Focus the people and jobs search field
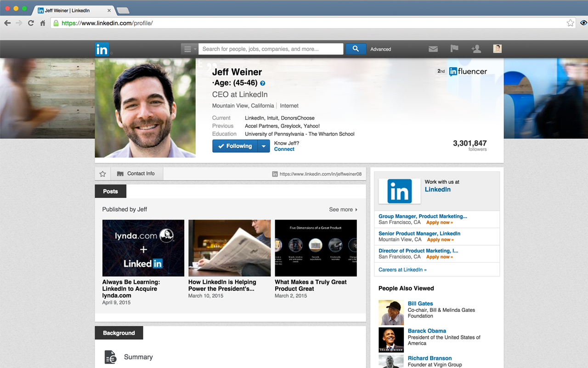The image size is (588, 368). point(271,49)
